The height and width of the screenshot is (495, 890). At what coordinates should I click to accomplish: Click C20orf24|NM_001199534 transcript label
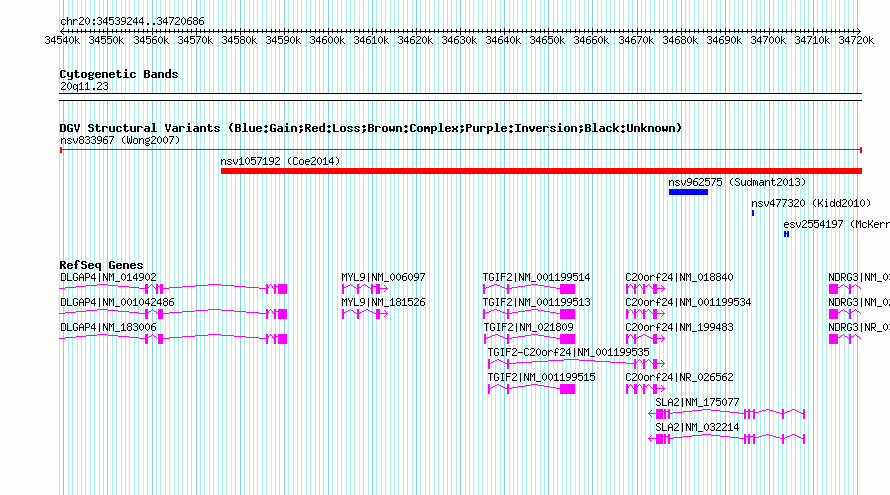(x=688, y=303)
